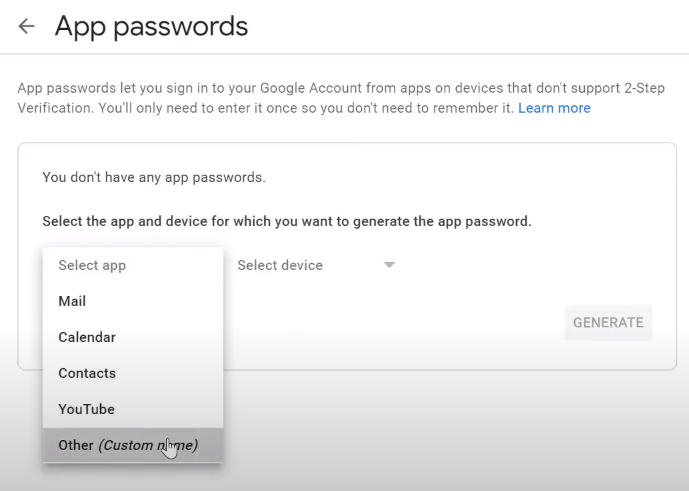Viewport: 689px width, 491px height.
Task: Click the Select app placeholder item
Action: click(x=92, y=265)
